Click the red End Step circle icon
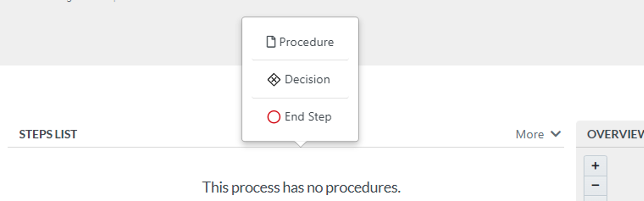Image resolution: width=644 pixels, height=201 pixels. coord(274,117)
